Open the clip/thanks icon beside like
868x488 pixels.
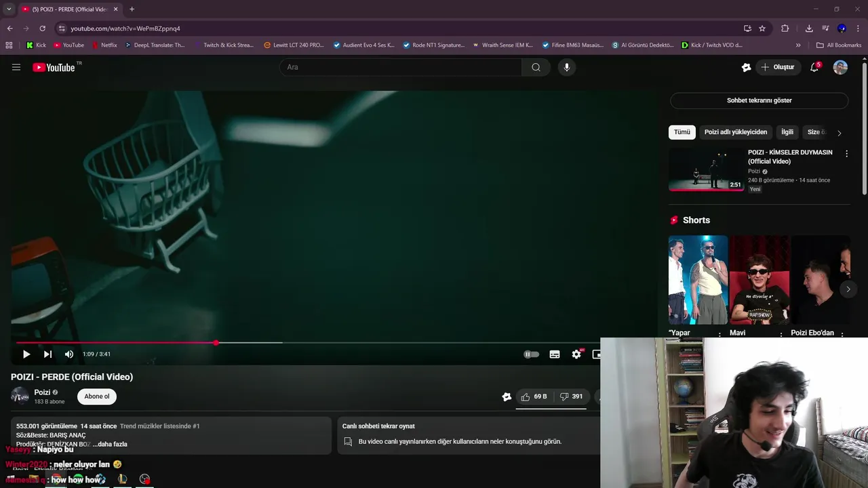point(507,396)
